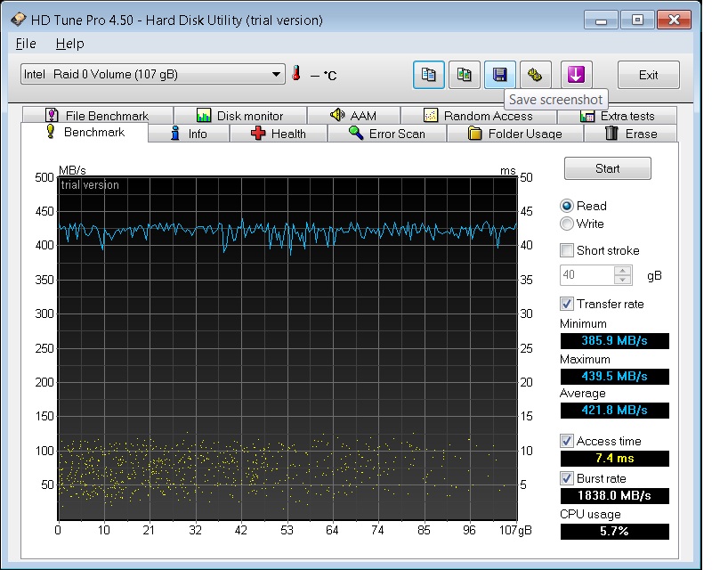Viewport: 728px width, 570px height.
Task: Open the File menu
Action: pyautogui.click(x=26, y=44)
